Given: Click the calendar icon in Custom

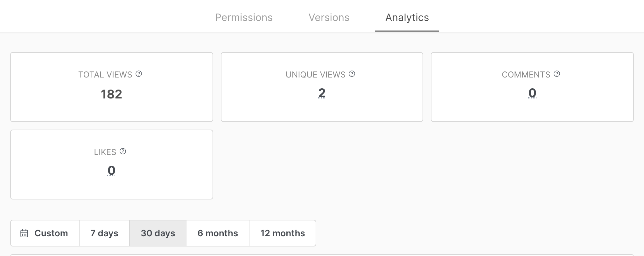Looking at the screenshot, I should 24,233.
